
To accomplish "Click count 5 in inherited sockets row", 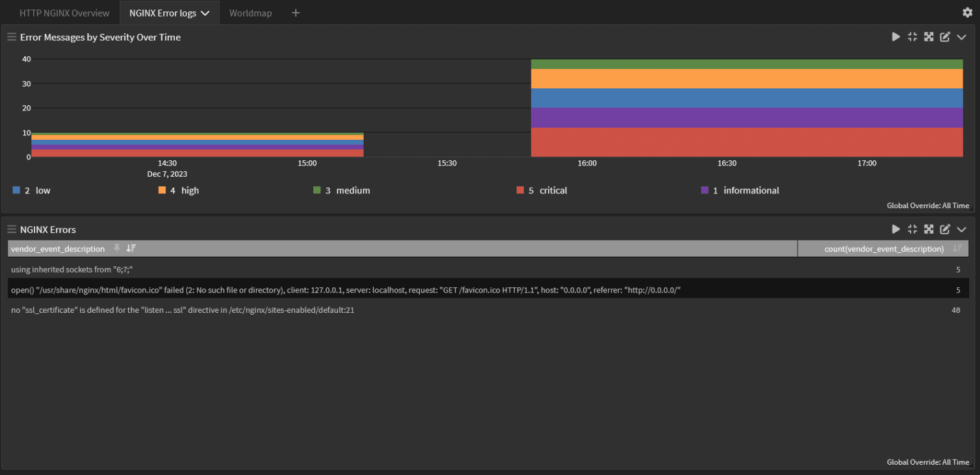I will click(x=958, y=269).
